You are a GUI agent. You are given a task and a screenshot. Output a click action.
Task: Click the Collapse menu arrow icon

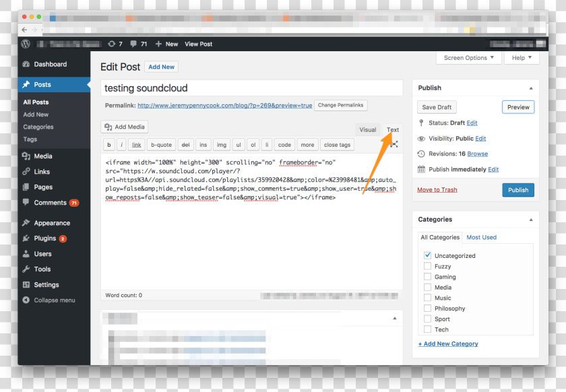[26, 300]
